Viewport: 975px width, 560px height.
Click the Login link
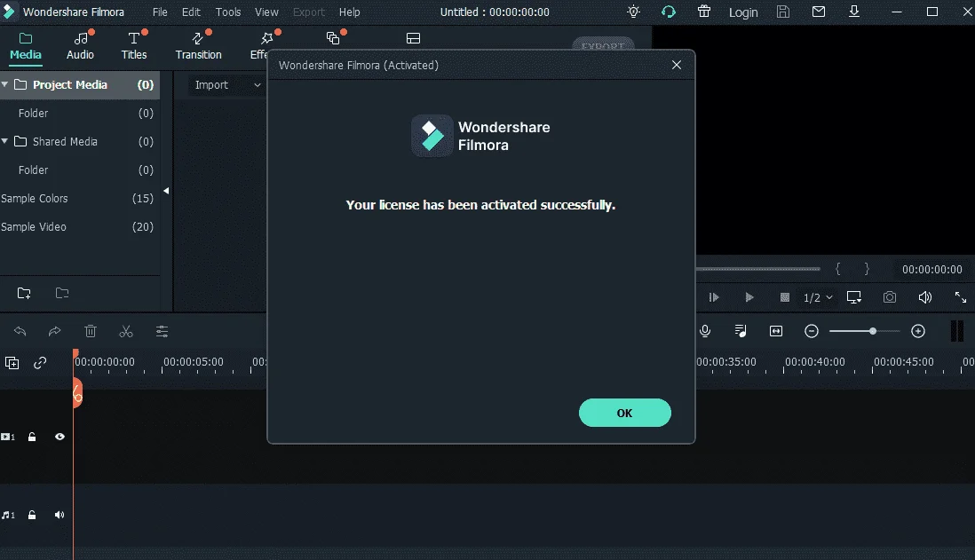click(x=743, y=12)
